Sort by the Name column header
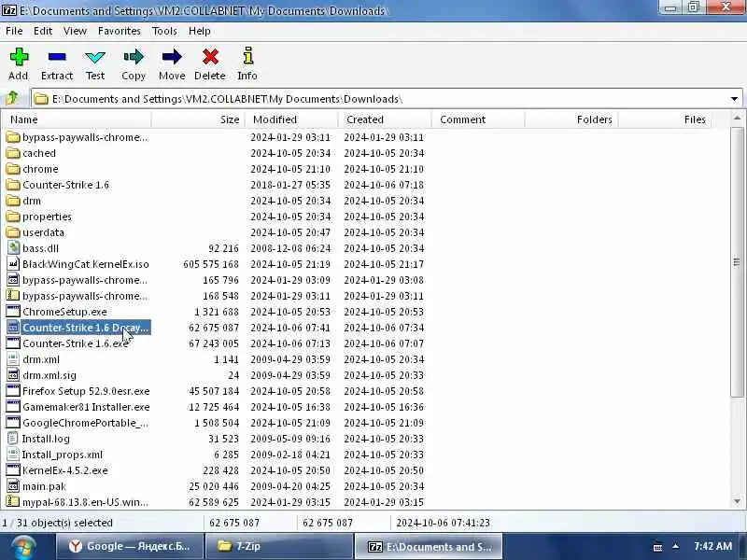 pos(77,119)
